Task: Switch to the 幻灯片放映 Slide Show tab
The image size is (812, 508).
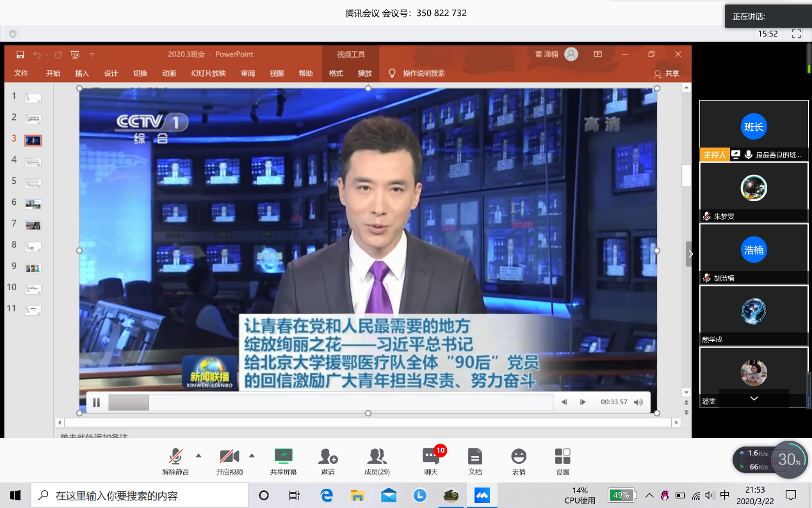Action: 209,73
